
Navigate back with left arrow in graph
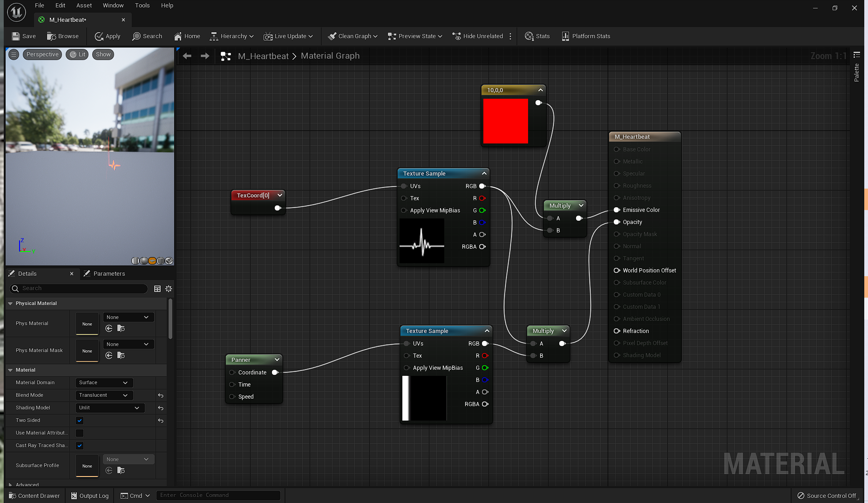(x=187, y=56)
